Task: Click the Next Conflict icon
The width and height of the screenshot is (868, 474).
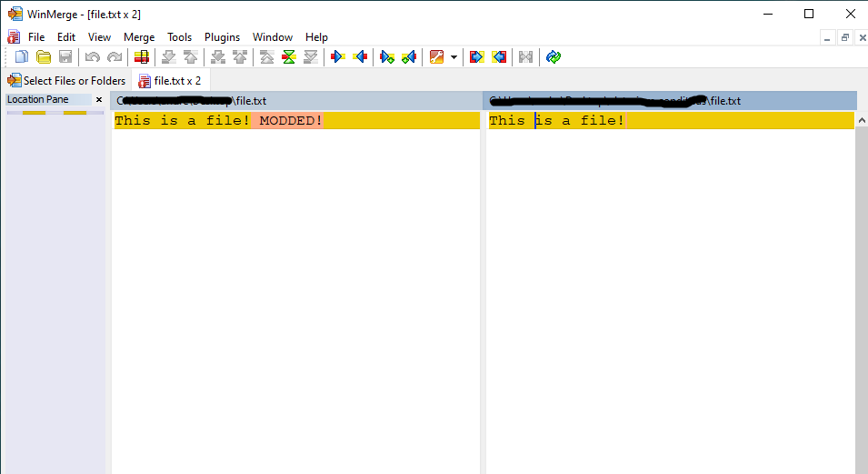Action: click(x=218, y=56)
